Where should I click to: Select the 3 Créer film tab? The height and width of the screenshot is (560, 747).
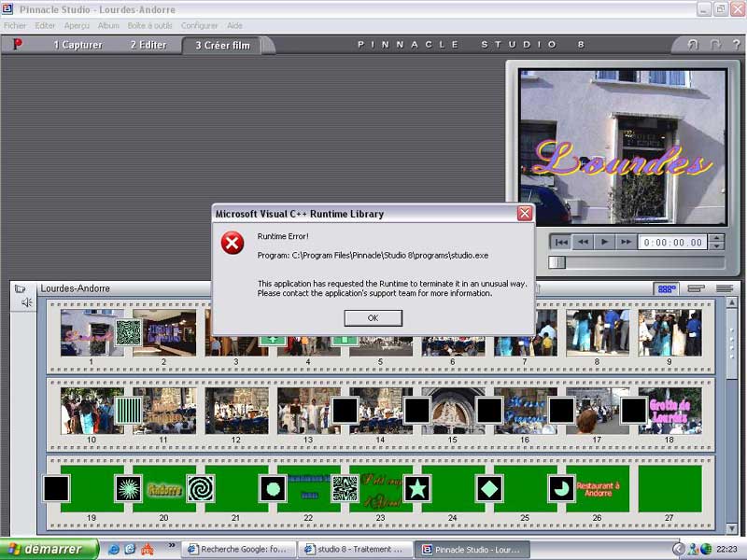(222, 45)
